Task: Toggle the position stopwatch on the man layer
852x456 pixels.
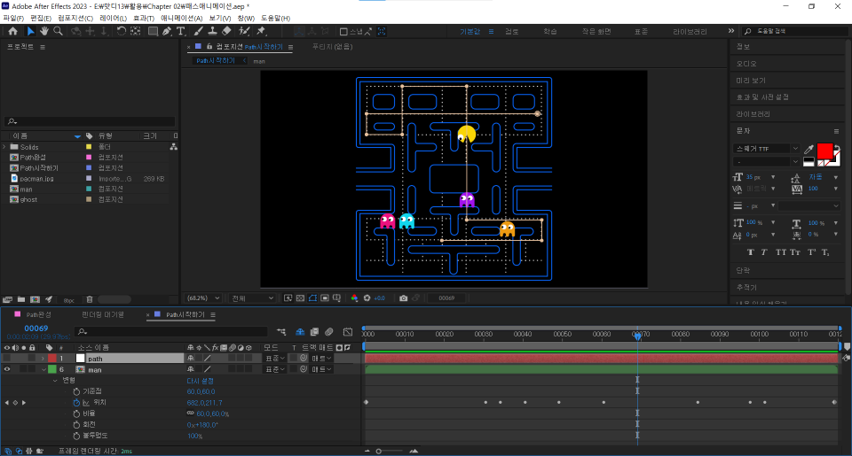Action: click(x=77, y=403)
